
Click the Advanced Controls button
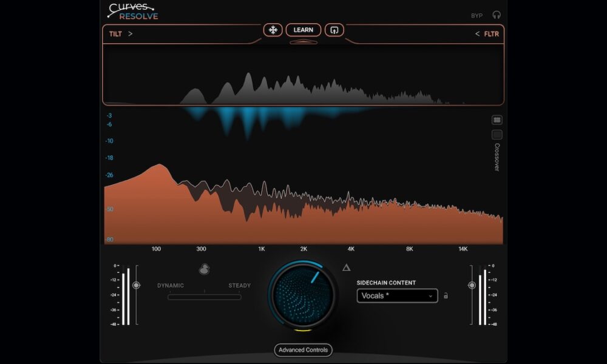303,350
